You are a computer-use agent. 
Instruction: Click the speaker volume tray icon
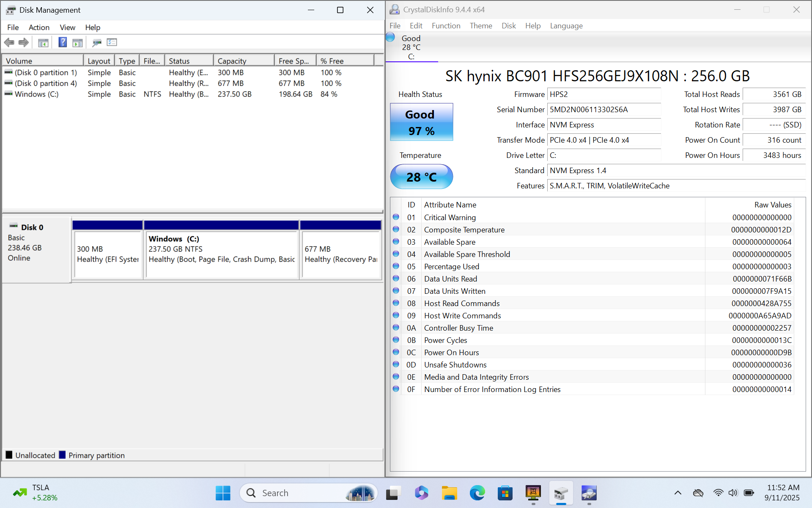click(733, 493)
